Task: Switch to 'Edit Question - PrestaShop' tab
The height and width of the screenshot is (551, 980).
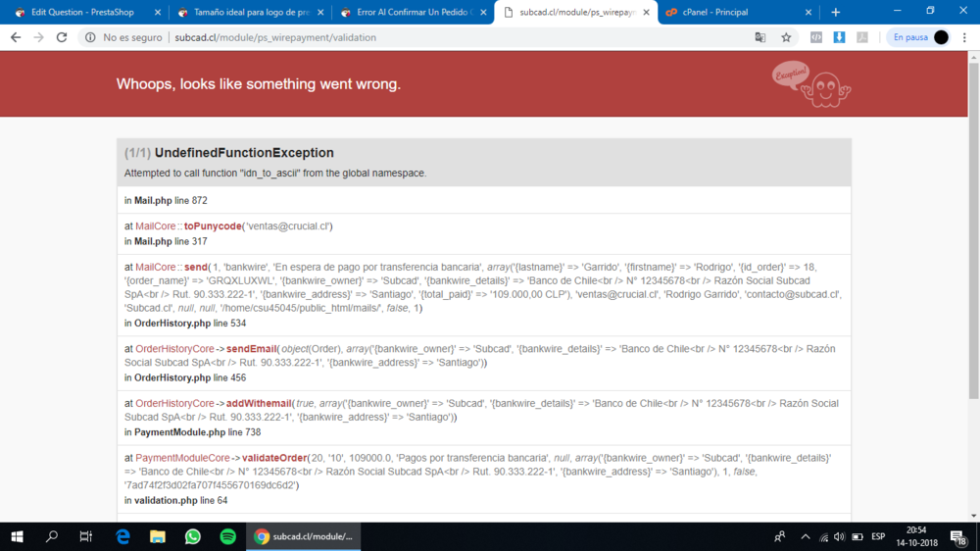Action: [x=82, y=12]
